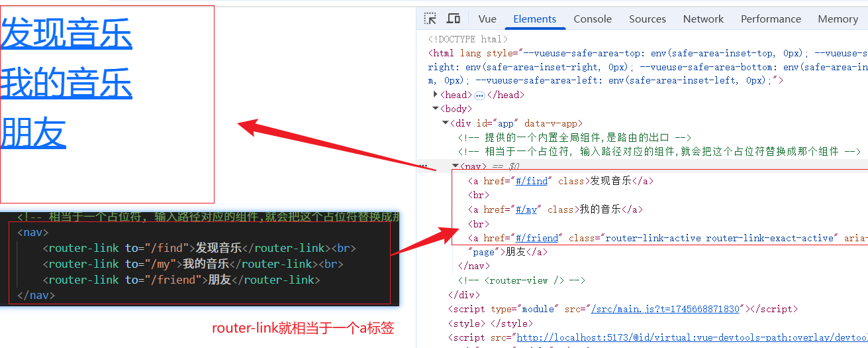Image resolution: width=868 pixels, height=348 pixels.
Task: Select the commented router-view line
Action: point(521,280)
